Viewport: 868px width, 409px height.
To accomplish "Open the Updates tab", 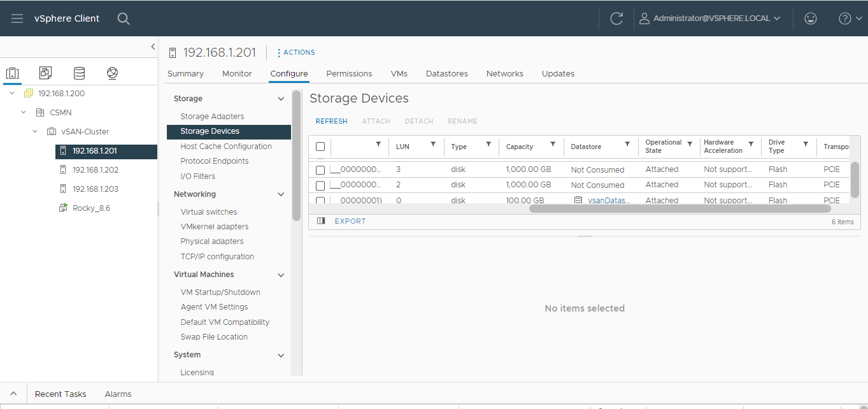I will click(559, 74).
